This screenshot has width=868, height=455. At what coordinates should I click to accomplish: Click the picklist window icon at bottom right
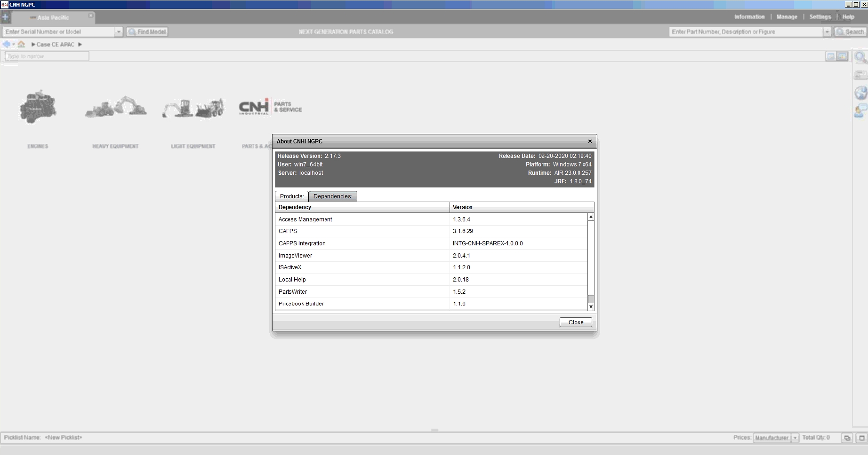coord(861,438)
